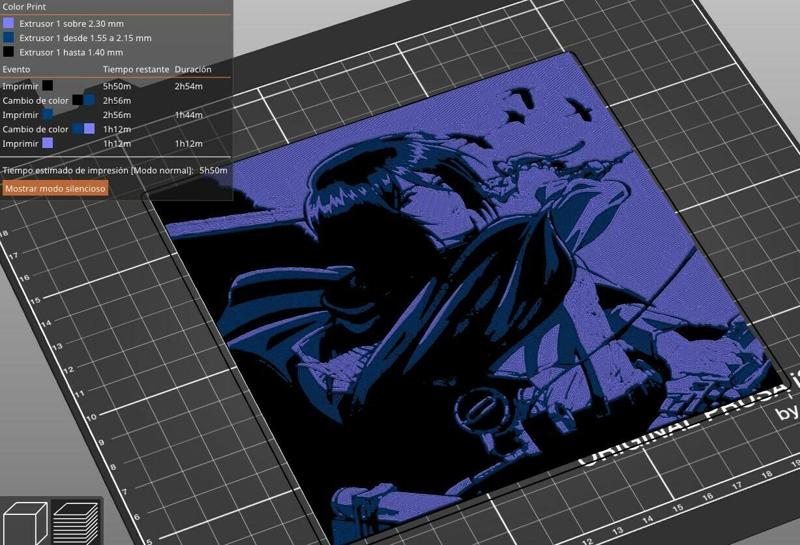The image size is (800, 545).
Task: Select 'Extrusor 1 sobre 2.30 mm' text
Action: point(71,23)
